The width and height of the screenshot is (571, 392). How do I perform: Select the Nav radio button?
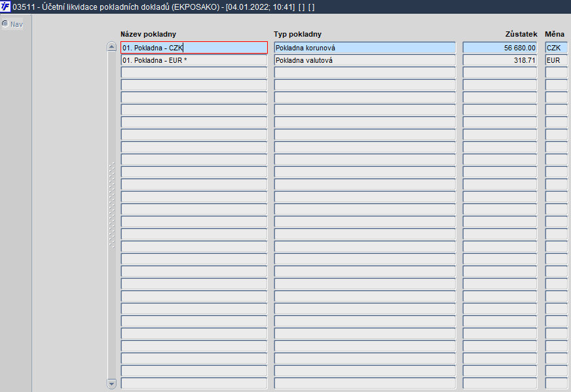(5, 24)
